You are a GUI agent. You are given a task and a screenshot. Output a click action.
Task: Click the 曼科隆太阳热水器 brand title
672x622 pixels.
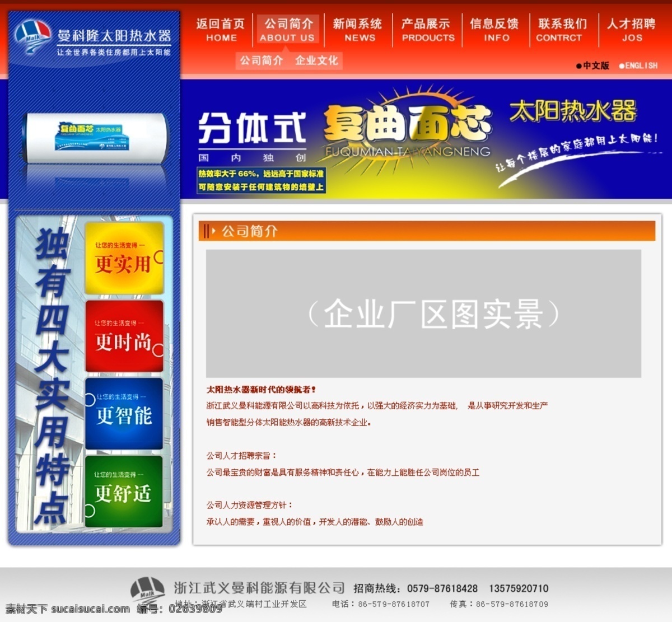114,36
